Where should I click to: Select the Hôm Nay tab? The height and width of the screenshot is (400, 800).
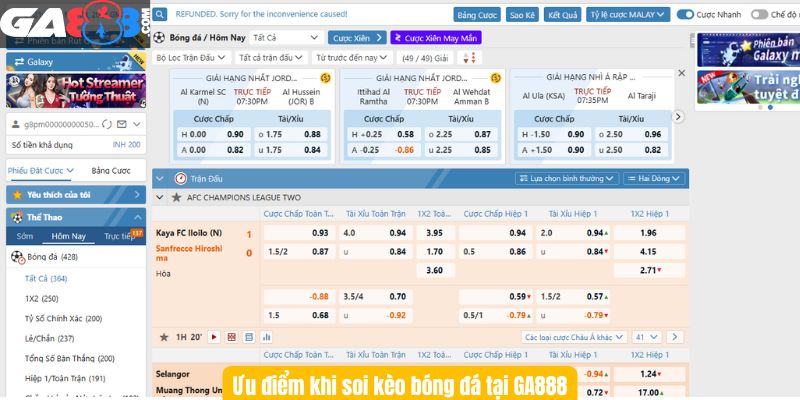pos(68,236)
